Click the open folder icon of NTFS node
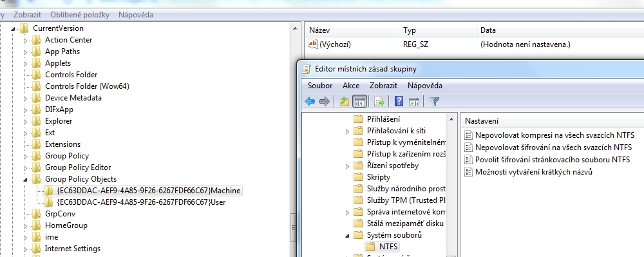The image size is (644, 257). pyautogui.click(x=370, y=247)
